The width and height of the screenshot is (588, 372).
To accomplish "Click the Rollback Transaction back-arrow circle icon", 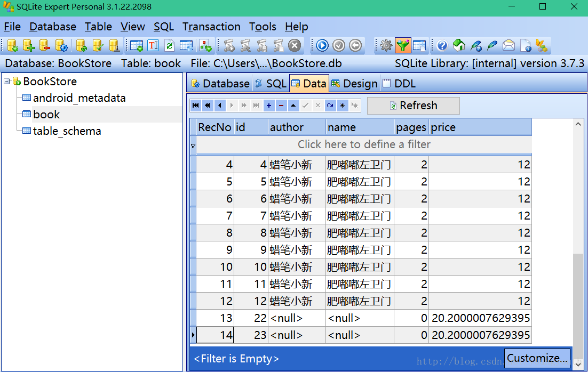I will click(355, 46).
